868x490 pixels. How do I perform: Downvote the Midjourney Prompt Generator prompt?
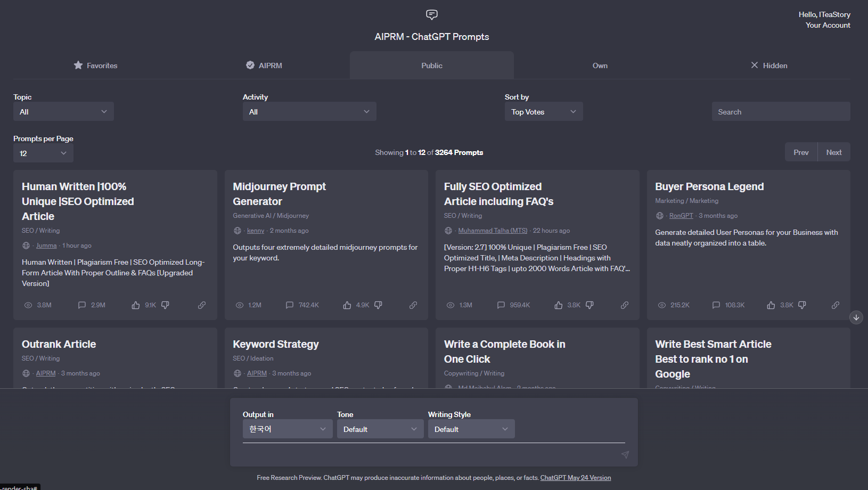tap(378, 305)
